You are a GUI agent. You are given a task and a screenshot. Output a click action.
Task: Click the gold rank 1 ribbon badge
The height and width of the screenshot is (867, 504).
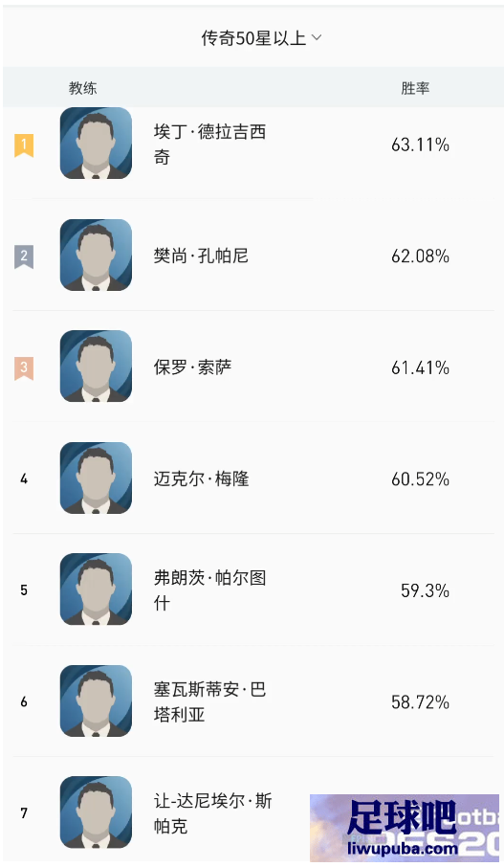(x=24, y=145)
